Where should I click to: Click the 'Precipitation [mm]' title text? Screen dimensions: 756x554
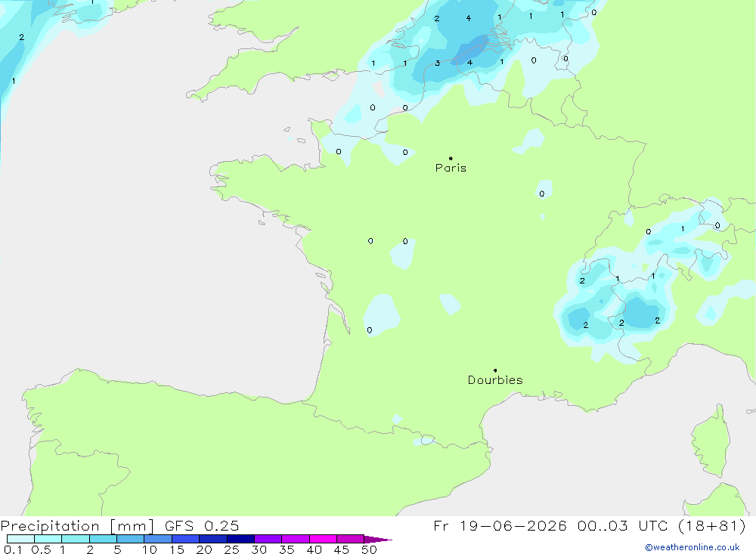(77, 526)
